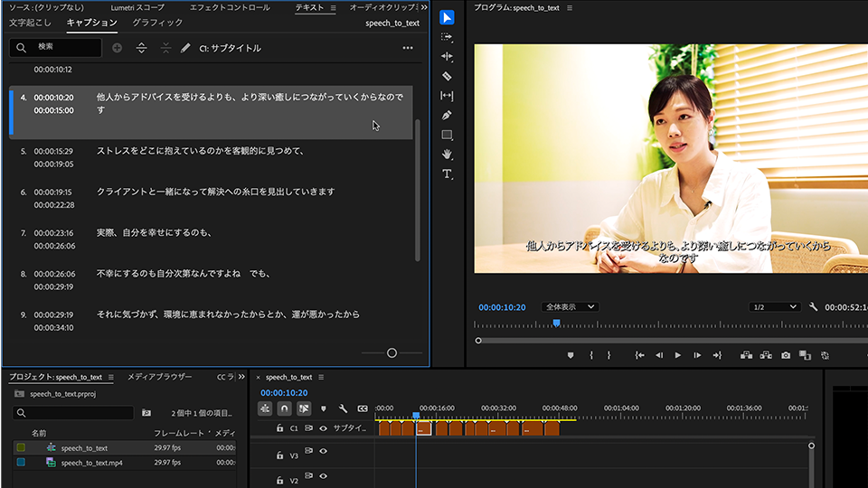This screenshot has height=488, width=868.
Task: Click the caption search 検索 field
Action: [x=55, y=48]
